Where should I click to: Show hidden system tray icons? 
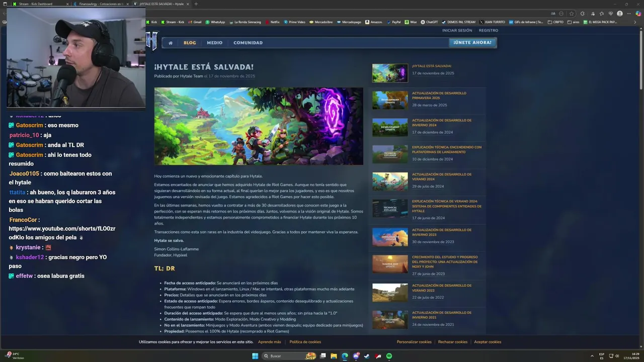coord(592,356)
